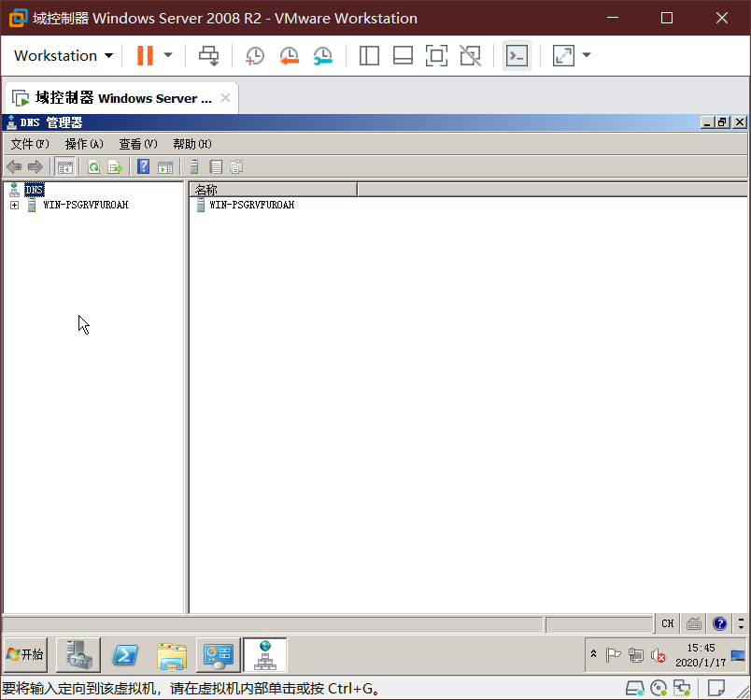Click the Unity mode icon
Image resolution: width=751 pixels, height=700 pixels.
point(471,55)
